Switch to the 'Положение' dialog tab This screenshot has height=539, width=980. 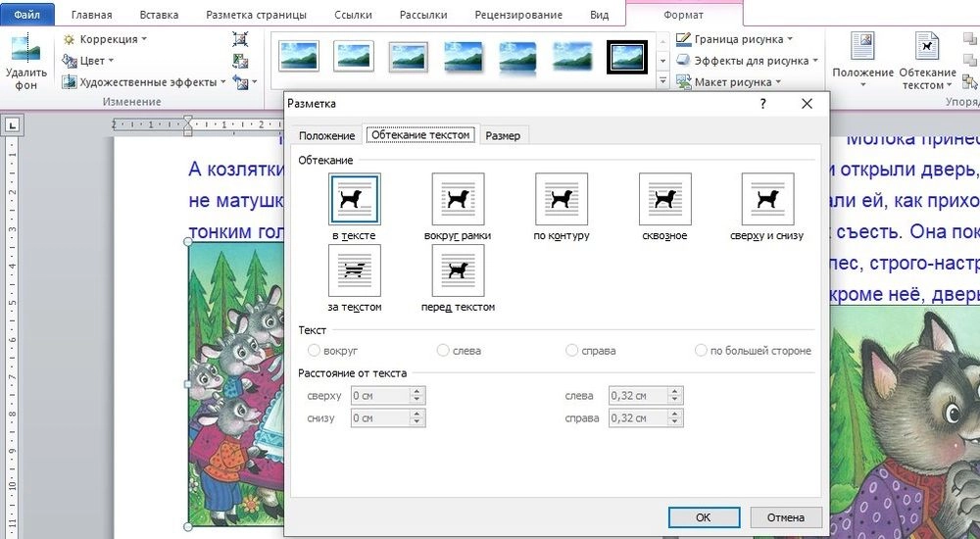point(327,135)
